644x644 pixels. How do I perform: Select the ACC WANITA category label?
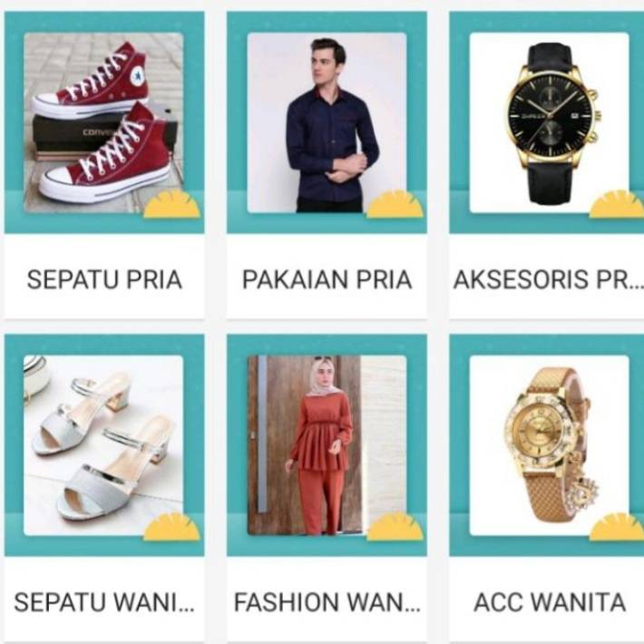pos(550,602)
